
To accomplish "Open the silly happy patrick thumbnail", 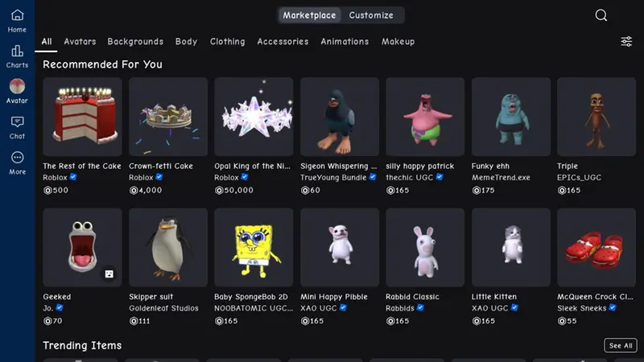I will pyautogui.click(x=425, y=117).
